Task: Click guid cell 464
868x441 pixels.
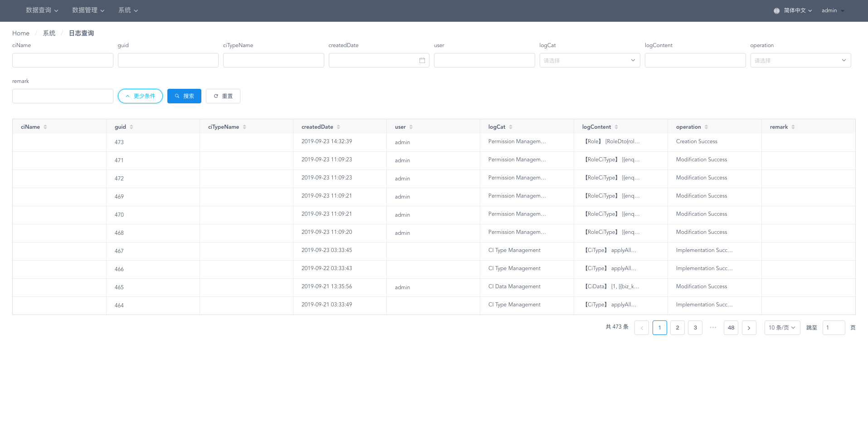Action: 119,305
